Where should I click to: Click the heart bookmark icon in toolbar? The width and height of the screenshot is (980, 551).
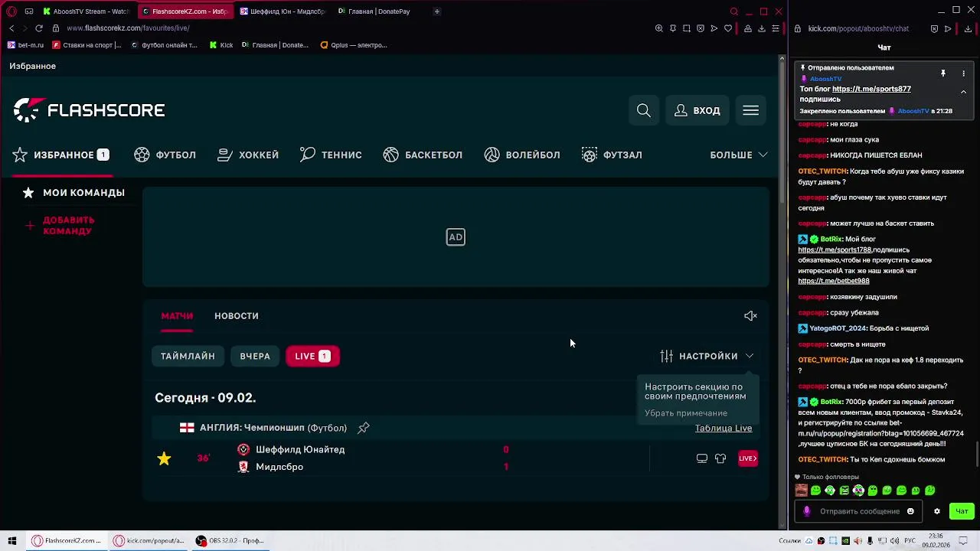coord(728,28)
